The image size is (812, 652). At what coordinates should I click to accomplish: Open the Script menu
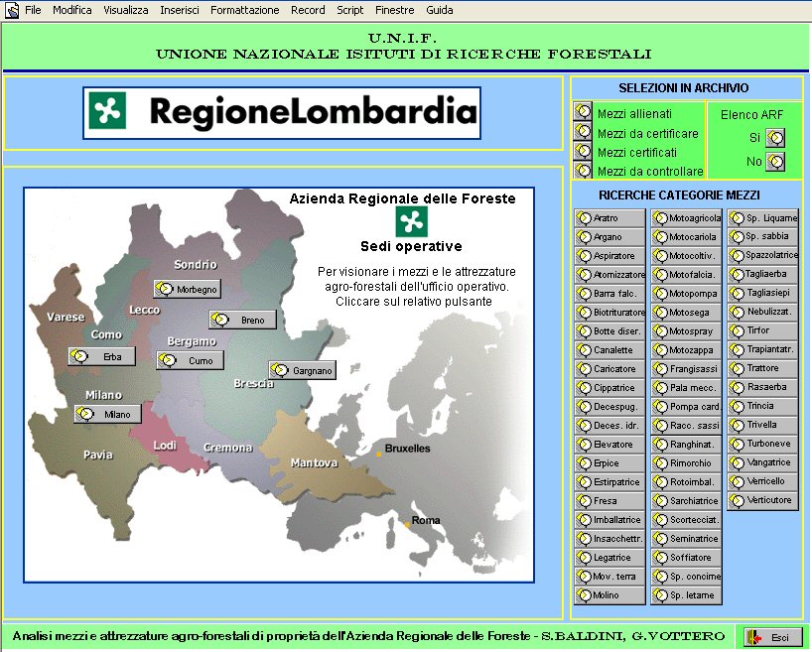(x=350, y=10)
